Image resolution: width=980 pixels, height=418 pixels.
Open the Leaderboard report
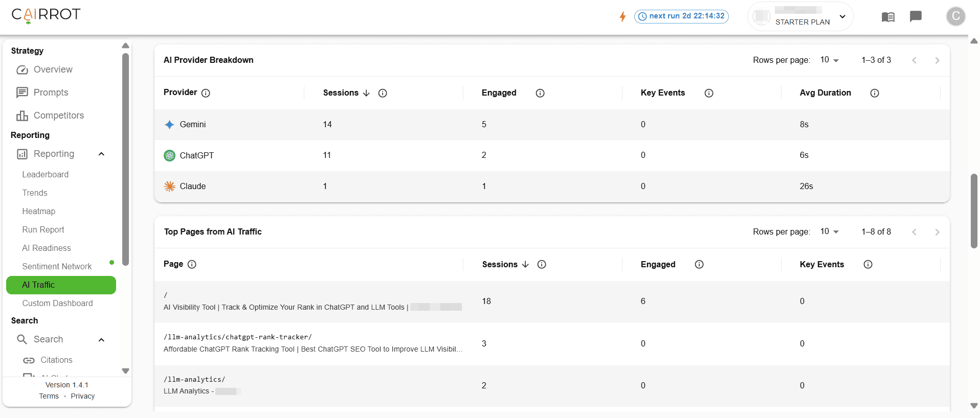(x=46, y=175)
